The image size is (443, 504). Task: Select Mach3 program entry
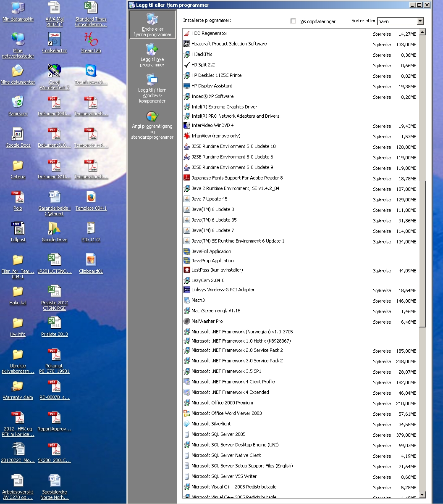click(301, 301)
